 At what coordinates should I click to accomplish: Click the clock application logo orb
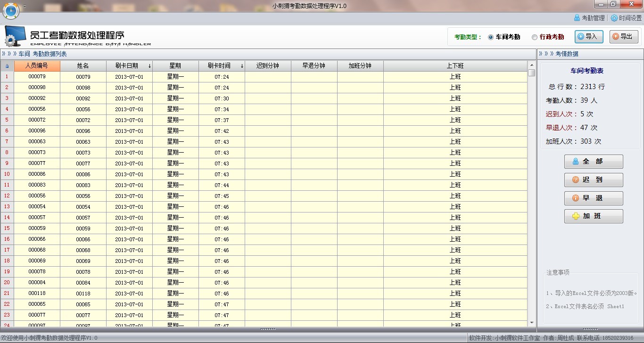11,10
